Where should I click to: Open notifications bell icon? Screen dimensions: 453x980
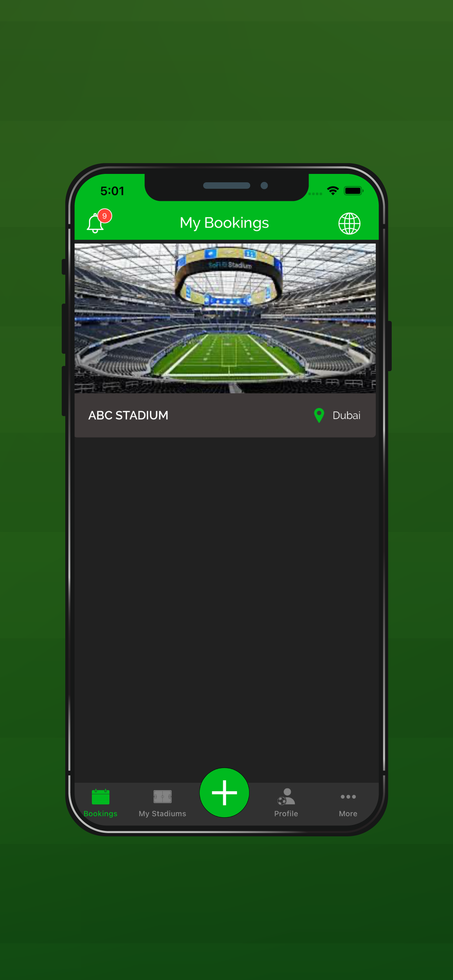[95, 223]
